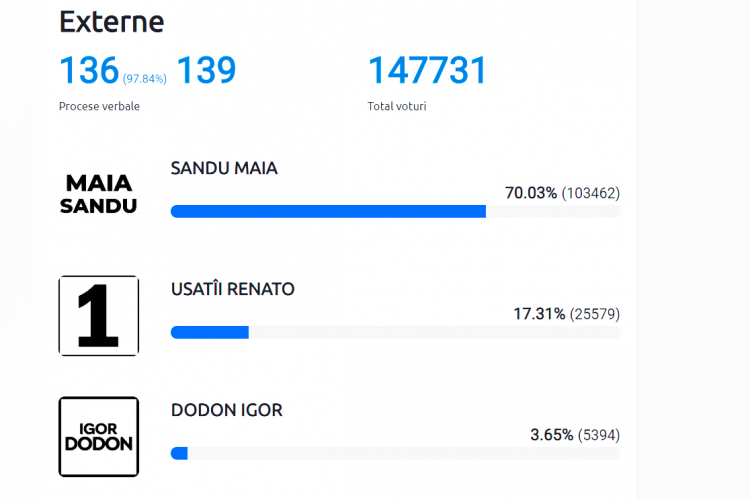Select the DODON IGOR candidate name

(x=227, y=410)
